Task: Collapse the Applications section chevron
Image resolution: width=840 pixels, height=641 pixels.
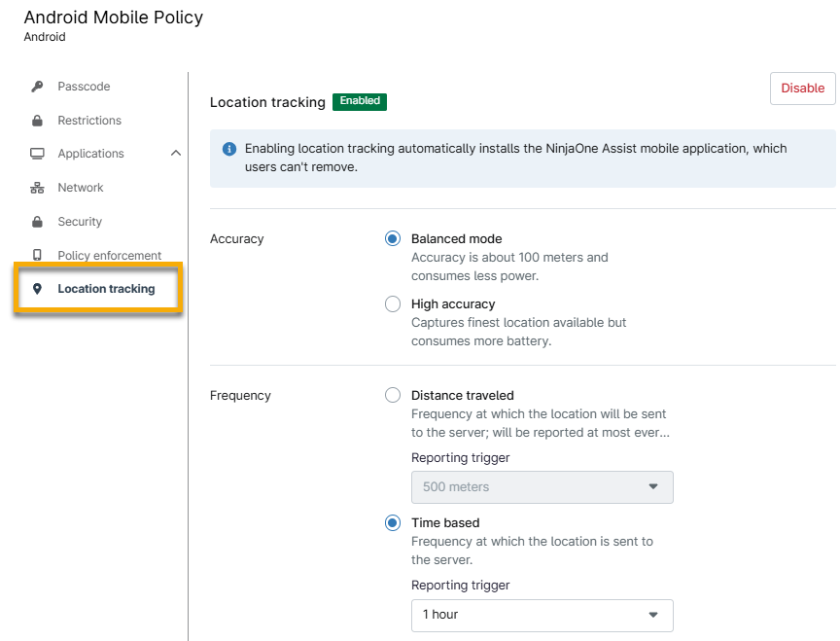Action: coord(175,153)
